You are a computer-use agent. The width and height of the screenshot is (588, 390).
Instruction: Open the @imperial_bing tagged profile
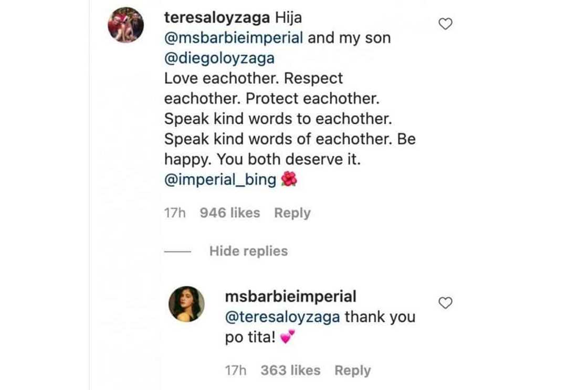tap(220, 180)
